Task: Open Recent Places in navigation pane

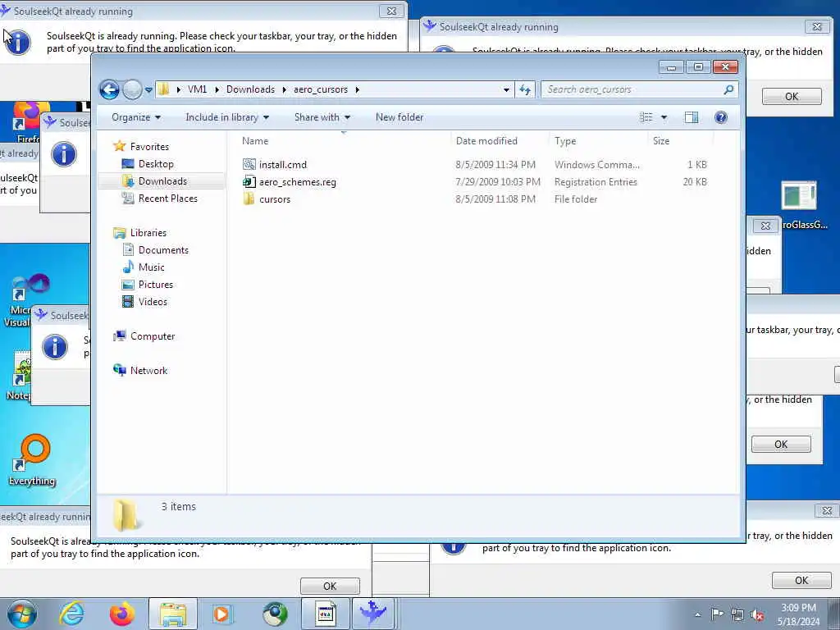Action: 167,199
